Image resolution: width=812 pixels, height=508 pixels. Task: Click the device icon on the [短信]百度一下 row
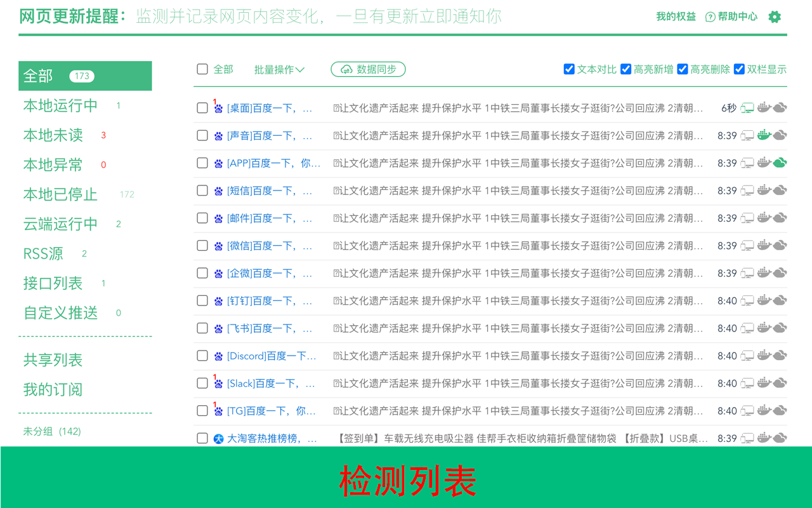pyautogui.click(x=747, y=190)
